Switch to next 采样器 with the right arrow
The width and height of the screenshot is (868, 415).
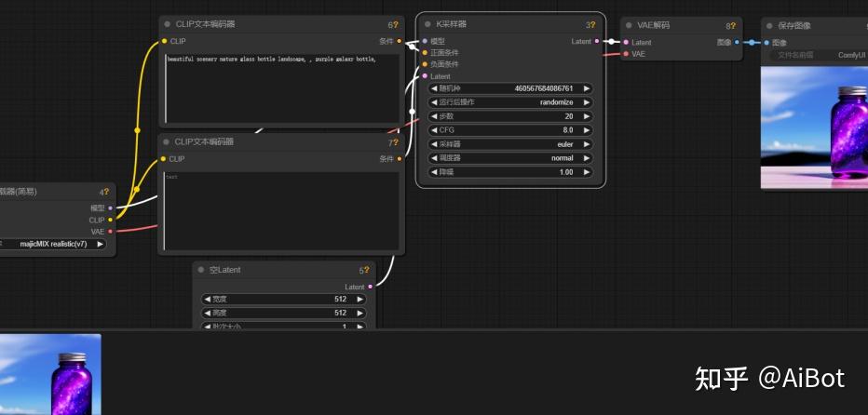[x=586, y=144]
